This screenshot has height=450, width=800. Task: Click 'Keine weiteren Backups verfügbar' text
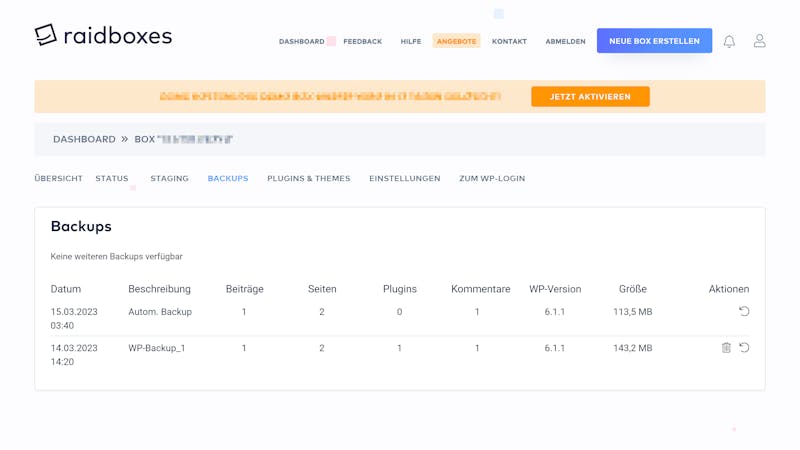116,256
